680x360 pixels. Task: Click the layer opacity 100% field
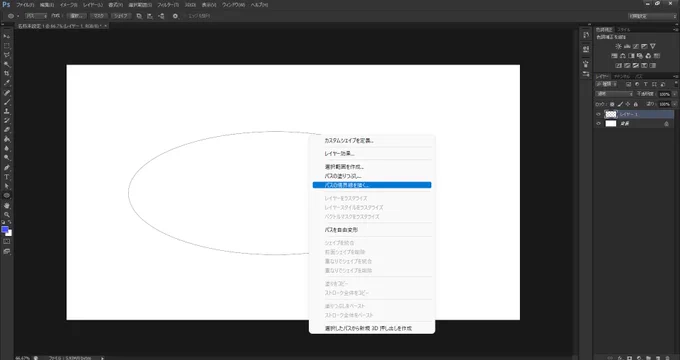pos(664,94)
